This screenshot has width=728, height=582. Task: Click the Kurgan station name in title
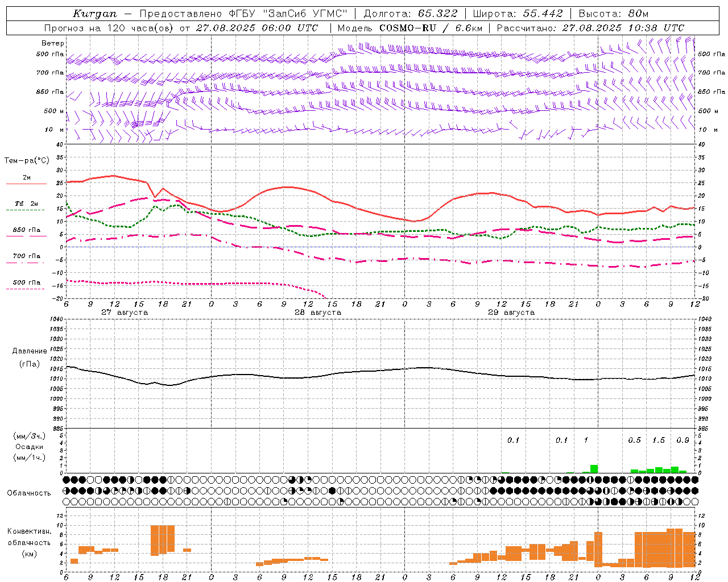point(95,14)
